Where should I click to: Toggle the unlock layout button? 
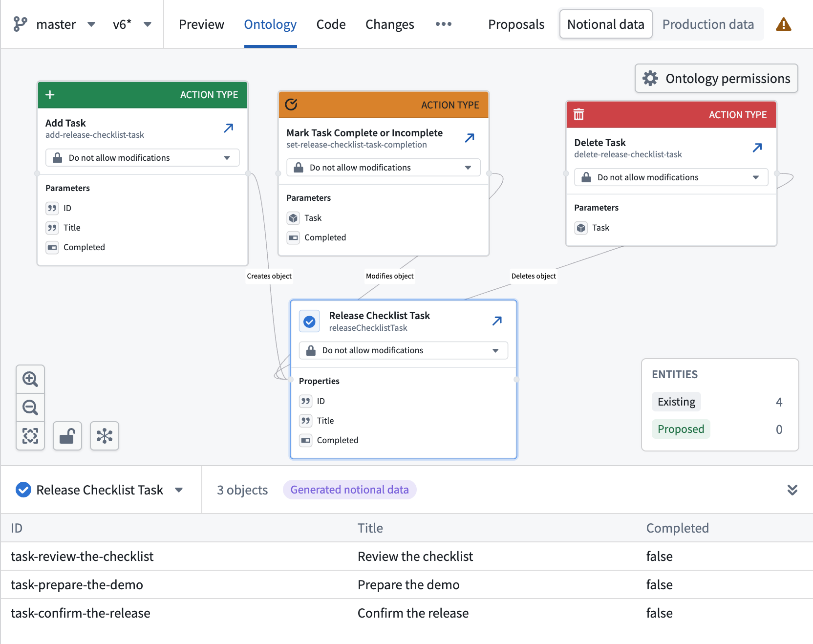67,435
